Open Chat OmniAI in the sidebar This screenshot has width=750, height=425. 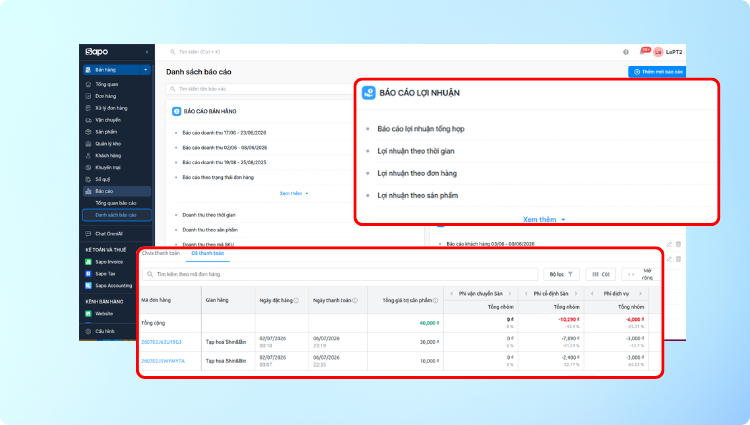coord(109,234)
